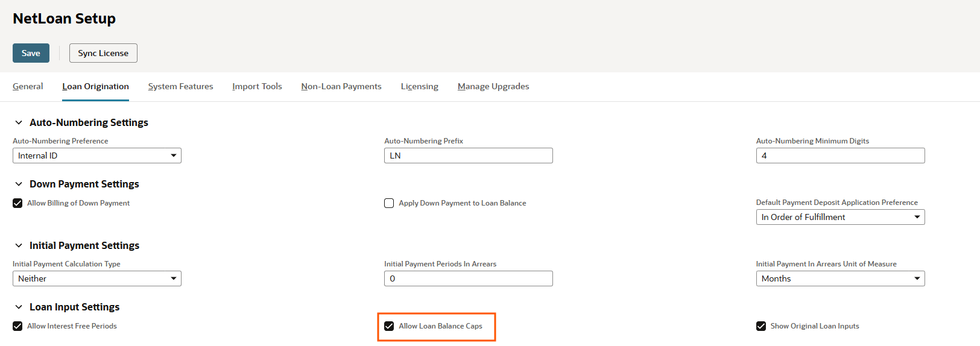Collapse the Initial Payment Settings chevron
980x346 pixels.
coord(19,245)
